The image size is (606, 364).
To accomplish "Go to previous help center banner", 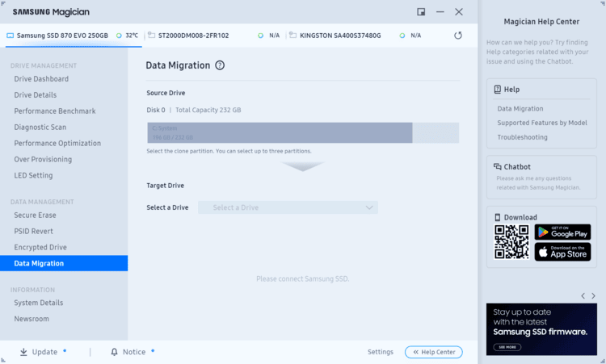I will [583, 296].
